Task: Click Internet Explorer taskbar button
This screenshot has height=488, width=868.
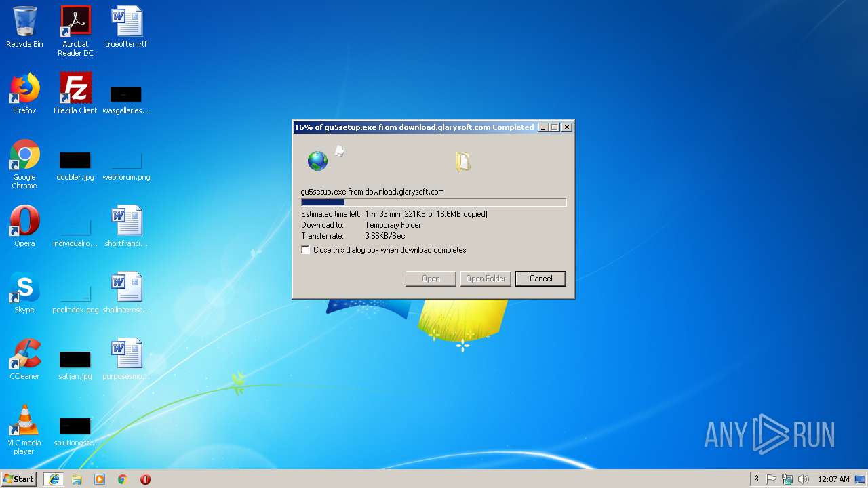Action: (54, 479)
